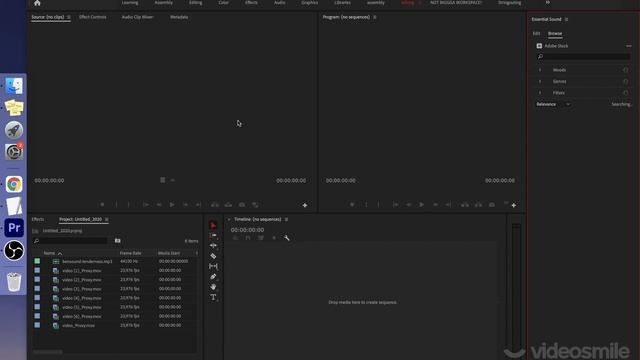
Task: Select the Type tool
Action: click(x=213, y=297)
